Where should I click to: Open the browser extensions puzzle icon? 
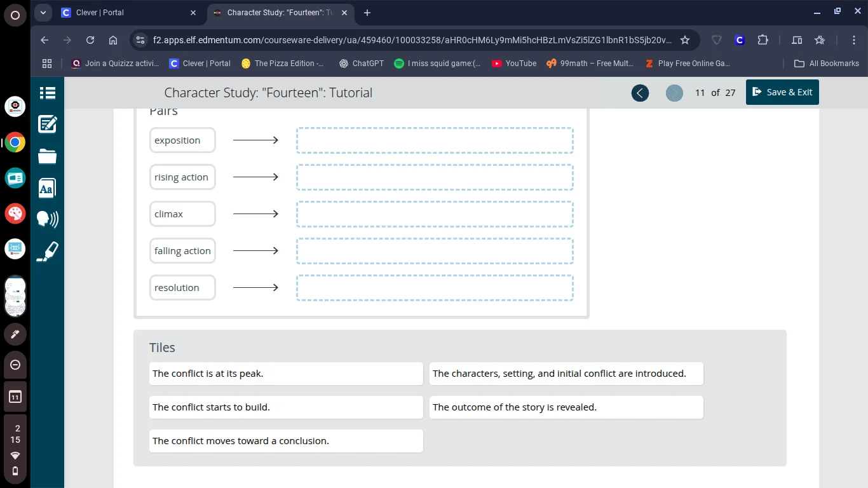pyautogui.click(x=763, y=40)
